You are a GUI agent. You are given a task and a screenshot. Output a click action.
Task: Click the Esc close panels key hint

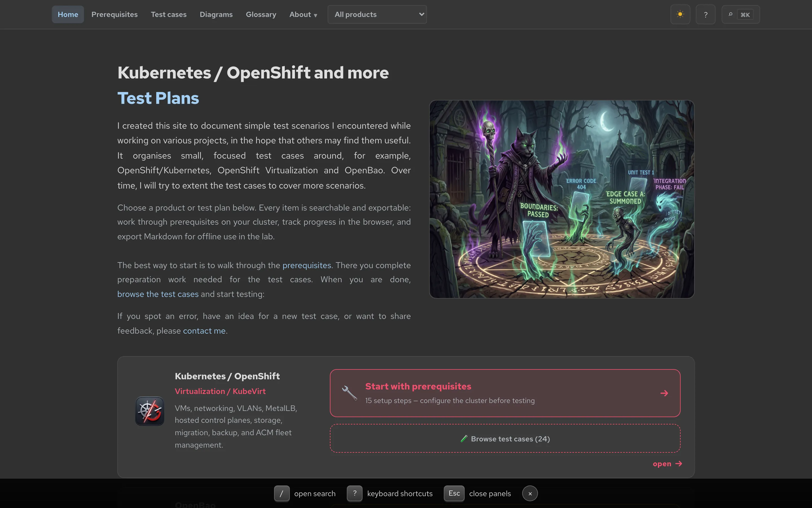pos(454,493)
